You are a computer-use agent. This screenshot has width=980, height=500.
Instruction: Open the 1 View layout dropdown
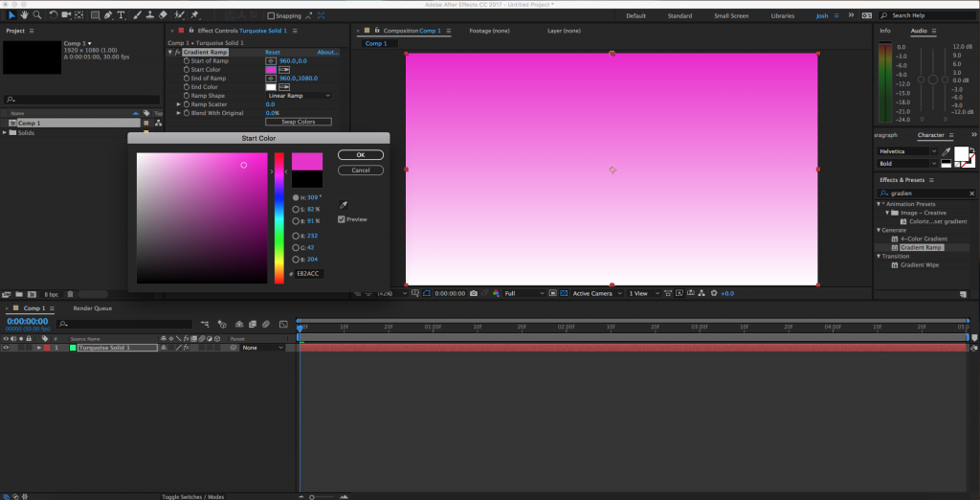click(x=643, y=293)
